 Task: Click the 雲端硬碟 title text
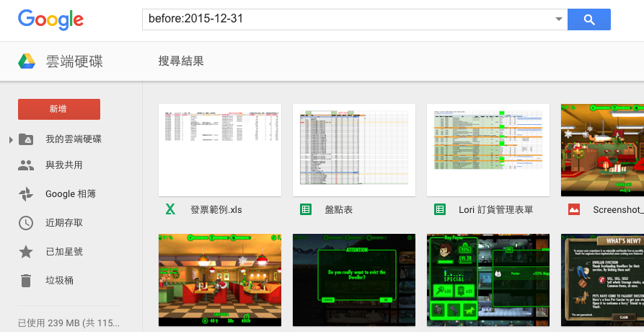click(x=74, y=61)
